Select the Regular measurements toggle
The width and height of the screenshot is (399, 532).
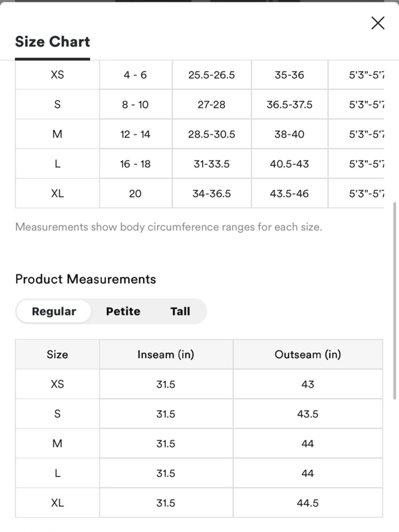point(54,311)
